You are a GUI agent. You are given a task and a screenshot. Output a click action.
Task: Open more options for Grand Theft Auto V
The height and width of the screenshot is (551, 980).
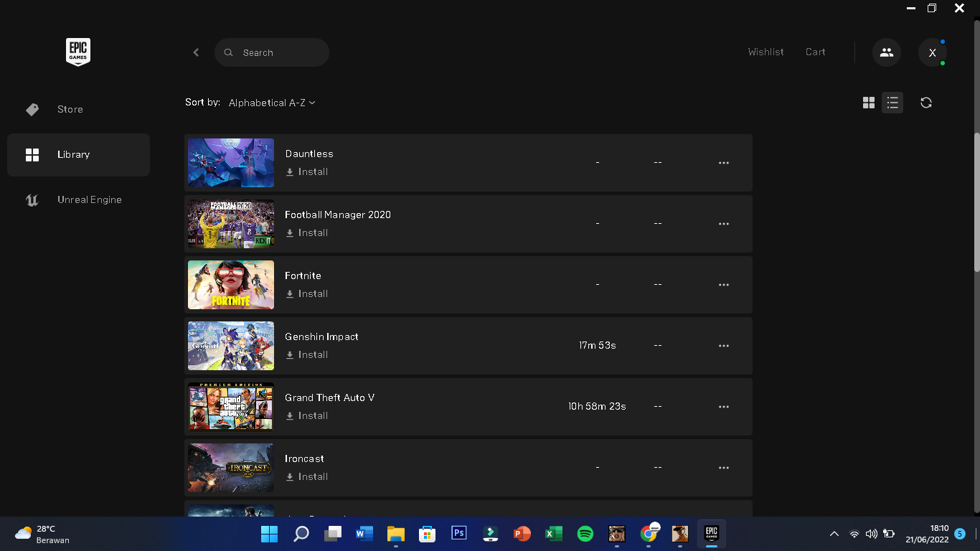coord(724,407)
